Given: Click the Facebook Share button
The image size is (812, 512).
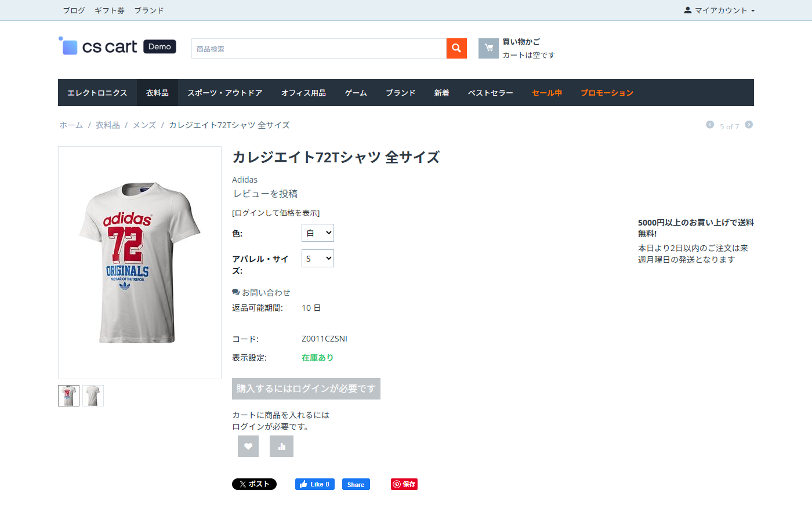Looking at the screenshot, I should [356, 484].
